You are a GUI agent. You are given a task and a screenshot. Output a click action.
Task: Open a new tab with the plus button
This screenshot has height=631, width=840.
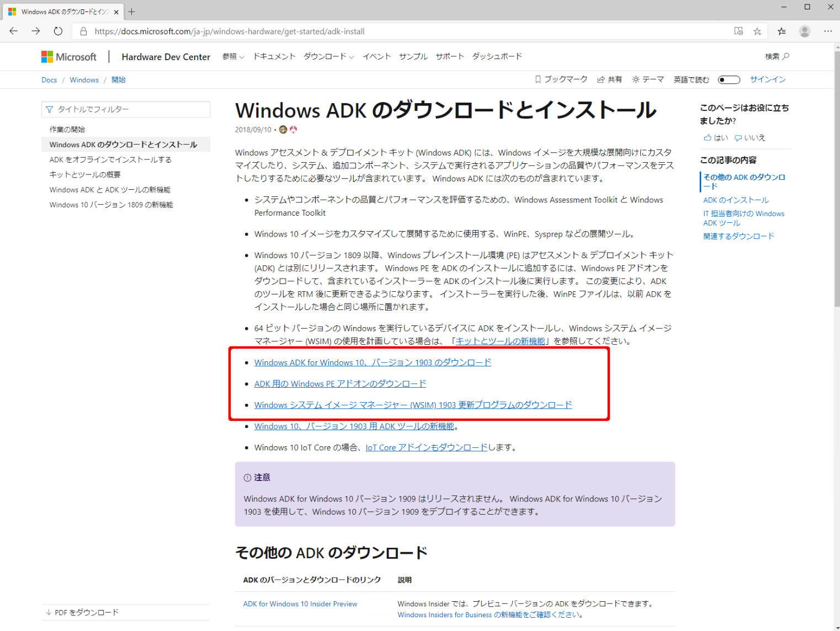point(131,12)
